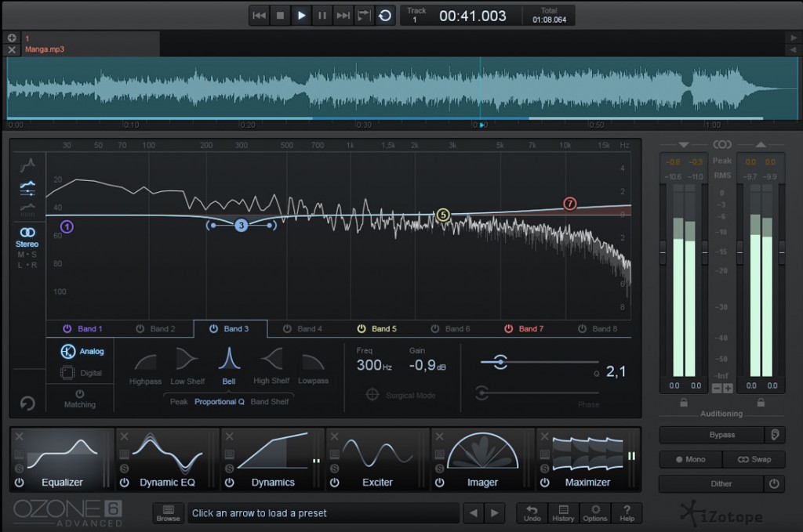The height and width of the screenshot is (532, 803).
Task: Switch to the Band 7 tab
Action: pos(525,329)
